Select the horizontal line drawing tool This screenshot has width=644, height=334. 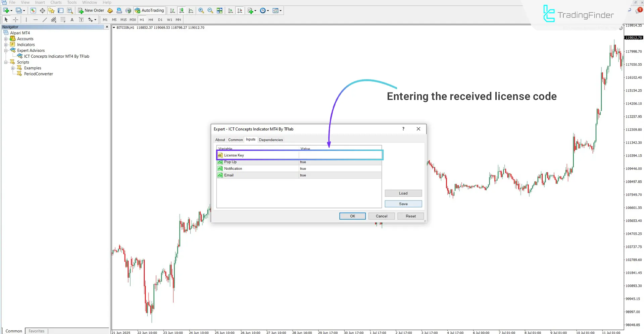pos(36,19)
